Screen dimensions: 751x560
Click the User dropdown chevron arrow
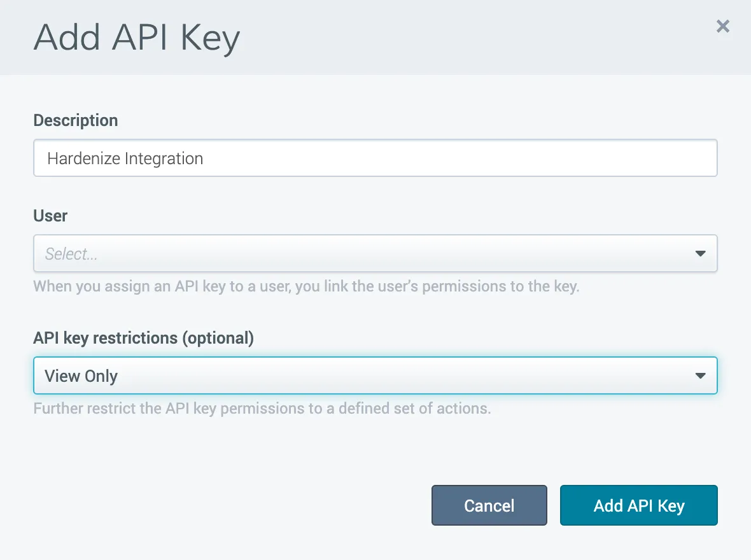pyautogui.click(x=700, y=253)
